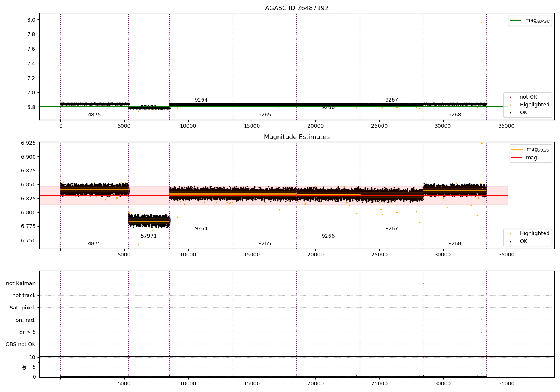Click the dr axis tick label 10
Screen dimensions: 560x392
click(32, 358)
